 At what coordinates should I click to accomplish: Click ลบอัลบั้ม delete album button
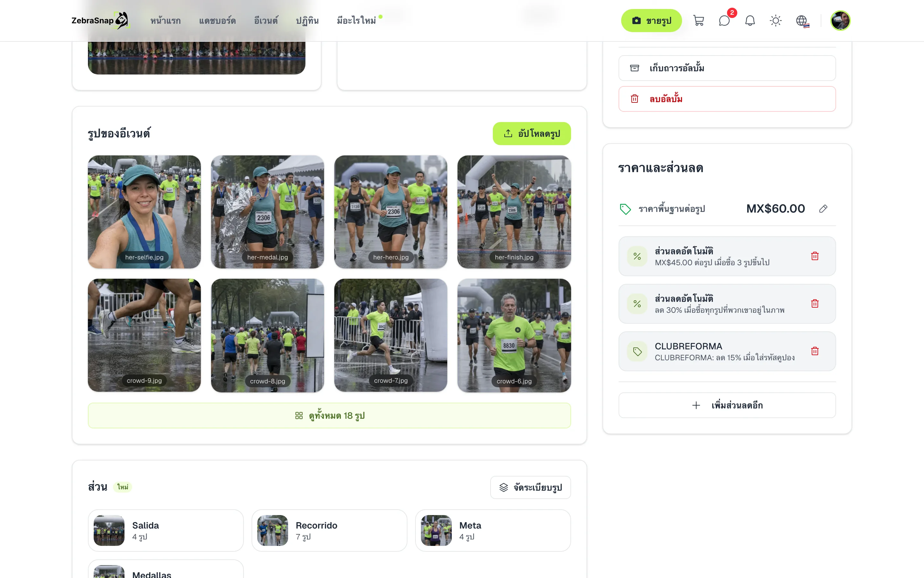tap(727, 99)
